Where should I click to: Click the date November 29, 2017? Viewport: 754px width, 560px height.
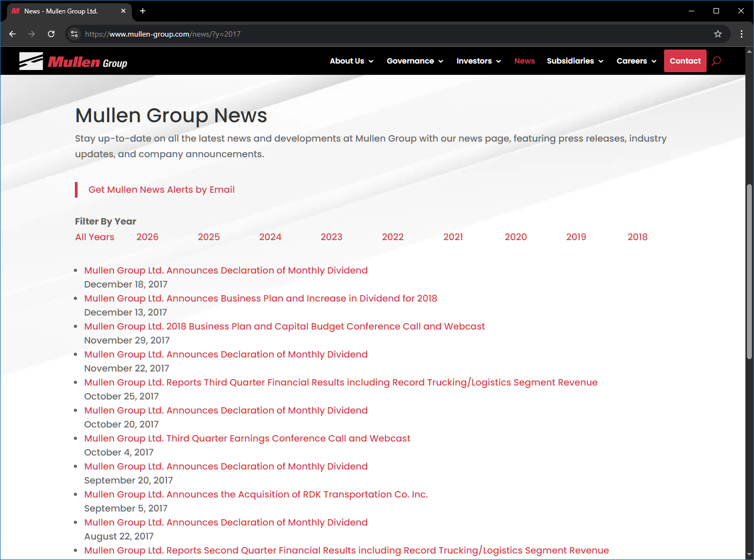(127, 340)
